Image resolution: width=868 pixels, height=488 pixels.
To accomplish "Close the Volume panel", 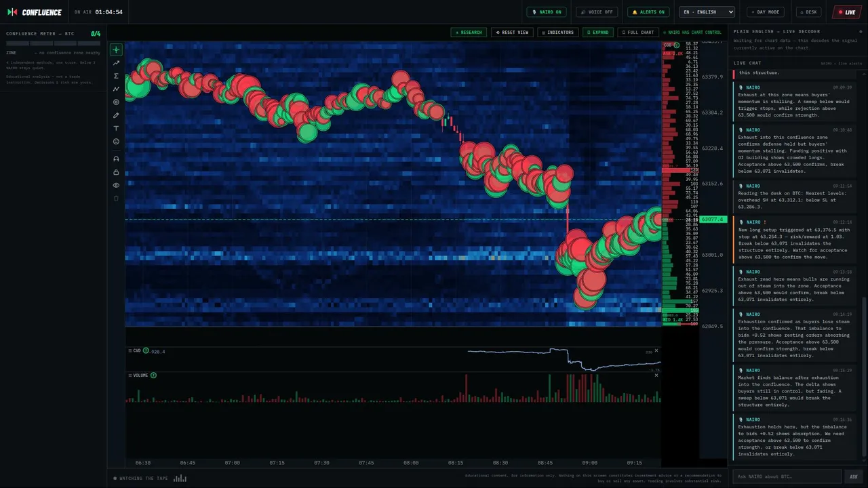I will pos(656,375).
